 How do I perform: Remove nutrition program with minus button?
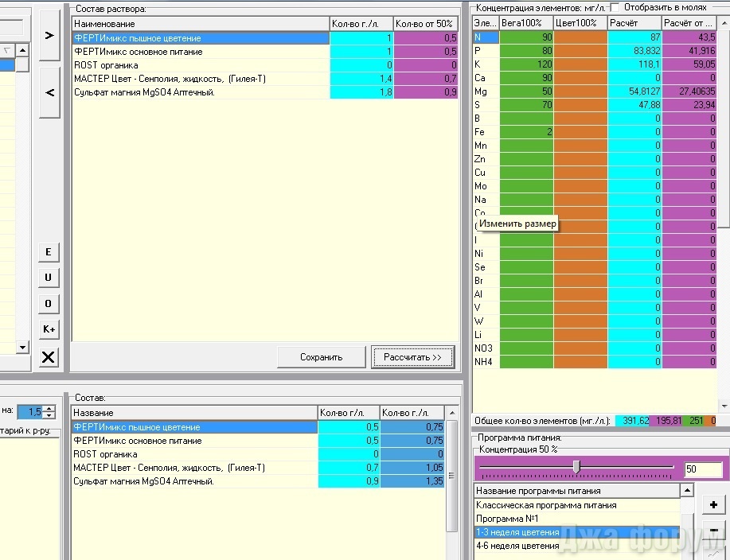point(713,530)
